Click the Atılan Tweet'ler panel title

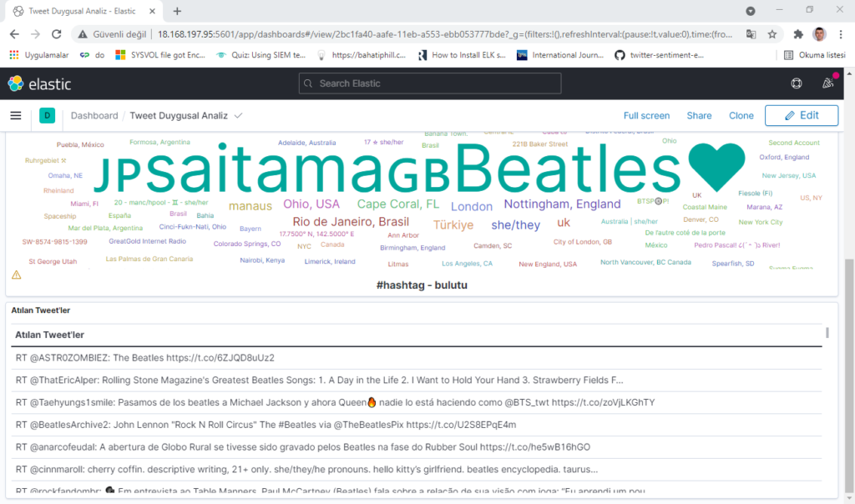[41, 310]
